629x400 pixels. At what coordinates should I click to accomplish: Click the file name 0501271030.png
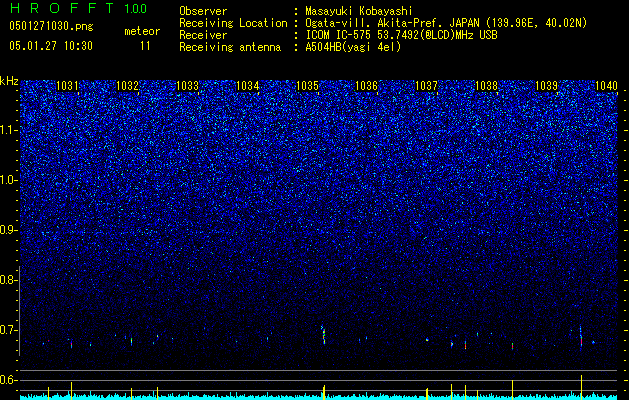pos(51,27)
